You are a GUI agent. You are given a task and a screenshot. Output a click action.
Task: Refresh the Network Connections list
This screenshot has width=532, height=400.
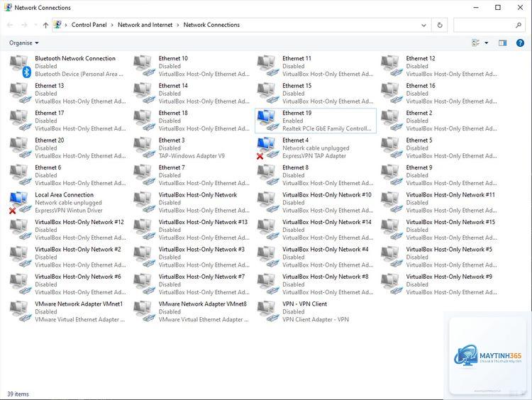click(440, 25)
